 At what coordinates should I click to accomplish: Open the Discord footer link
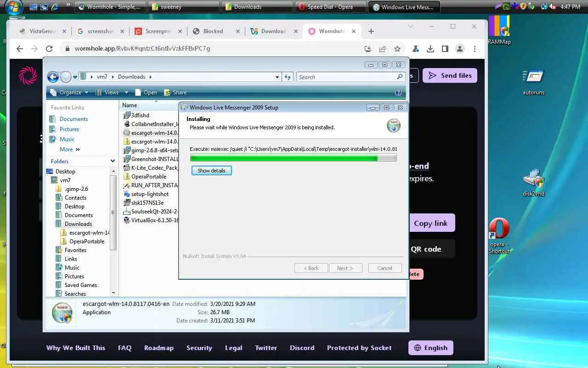(302, 348)
